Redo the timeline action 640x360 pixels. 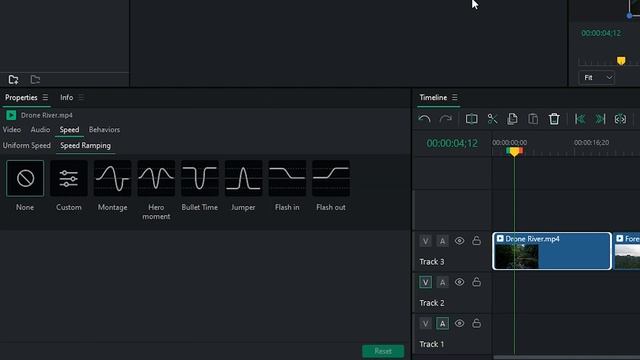pos(445,119)
